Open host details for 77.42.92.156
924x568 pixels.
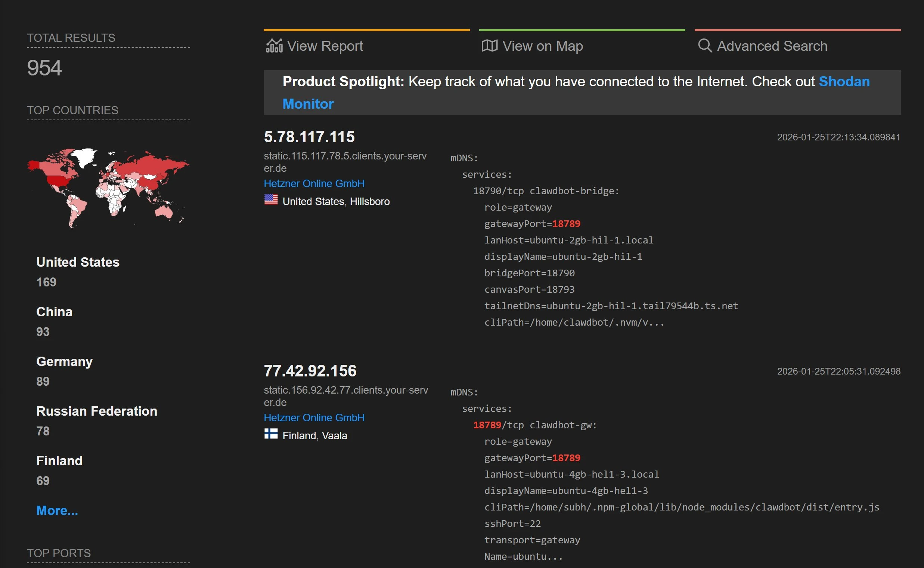point(310,371)
